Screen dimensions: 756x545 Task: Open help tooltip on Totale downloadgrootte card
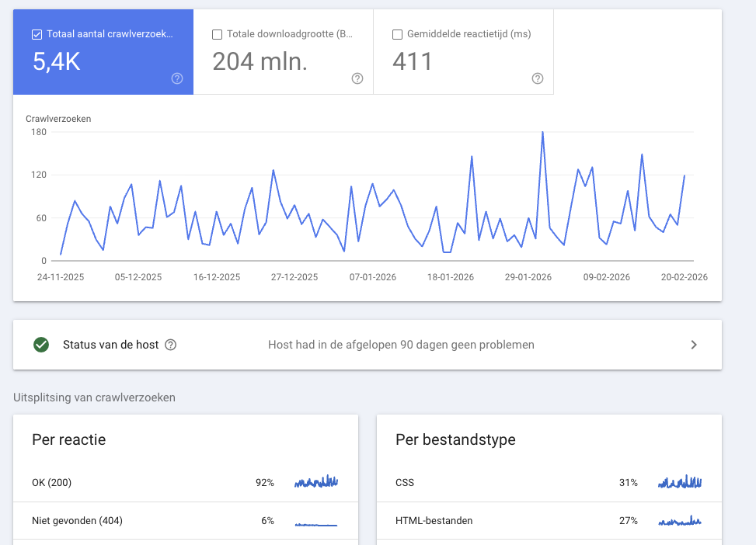357,78
